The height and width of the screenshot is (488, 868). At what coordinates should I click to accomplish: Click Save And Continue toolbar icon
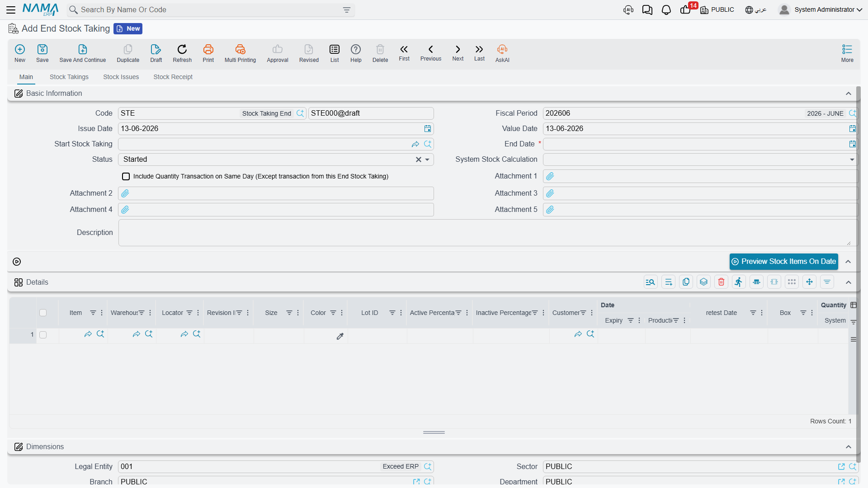(x=83, y=53)
